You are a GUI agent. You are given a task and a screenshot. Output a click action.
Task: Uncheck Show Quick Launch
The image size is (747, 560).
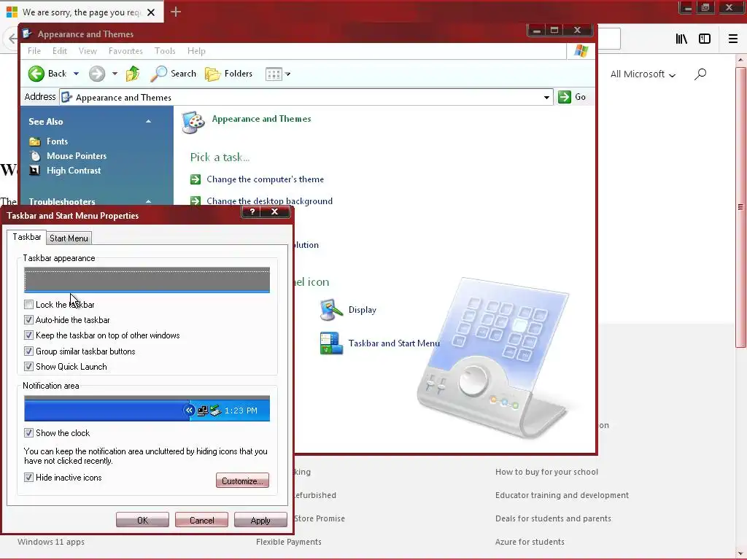point(28,367)
